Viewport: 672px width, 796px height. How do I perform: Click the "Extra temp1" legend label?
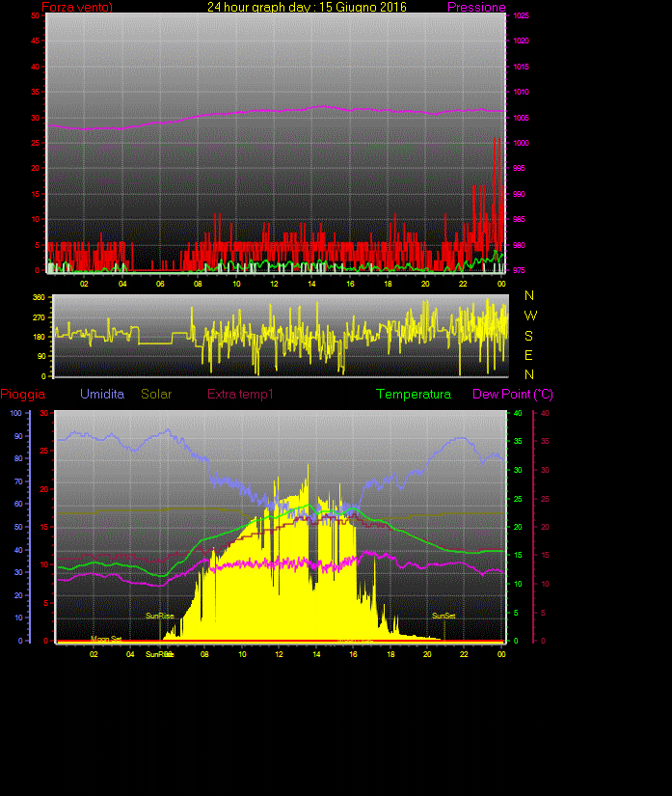coord(240,395)
